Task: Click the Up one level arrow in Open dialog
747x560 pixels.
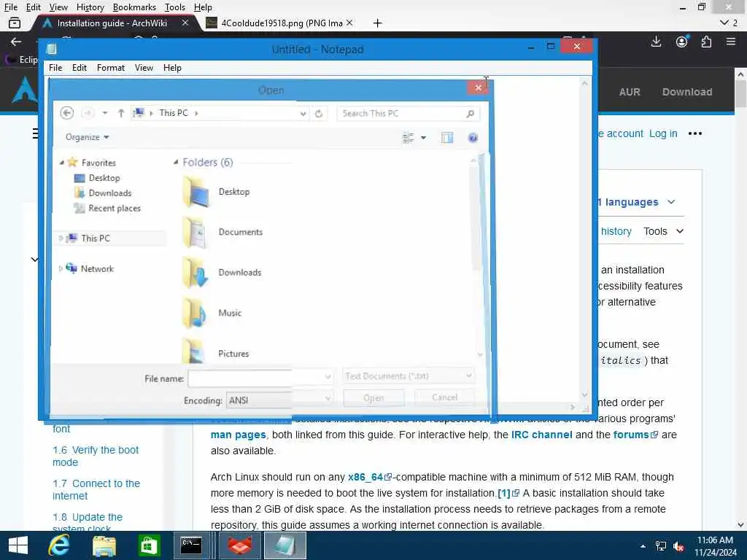Action: click(x=121, y=113)
